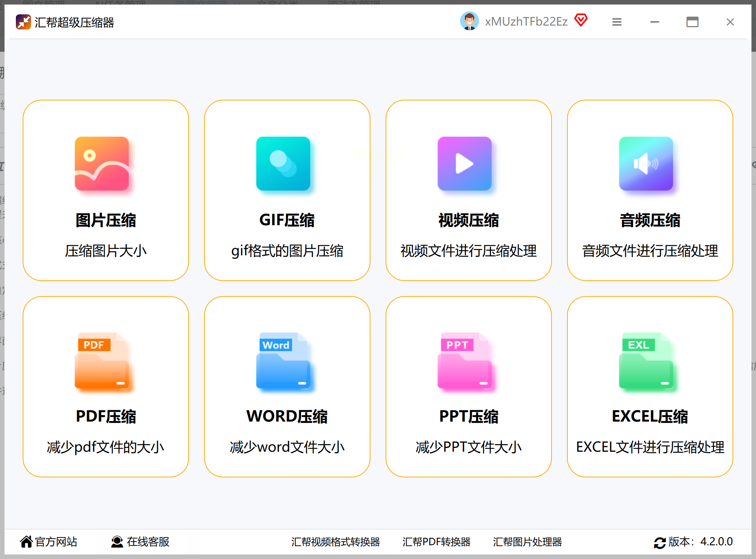Open the 汇帮图片处理器 link

pyautogui.click(x=527, y=542)
